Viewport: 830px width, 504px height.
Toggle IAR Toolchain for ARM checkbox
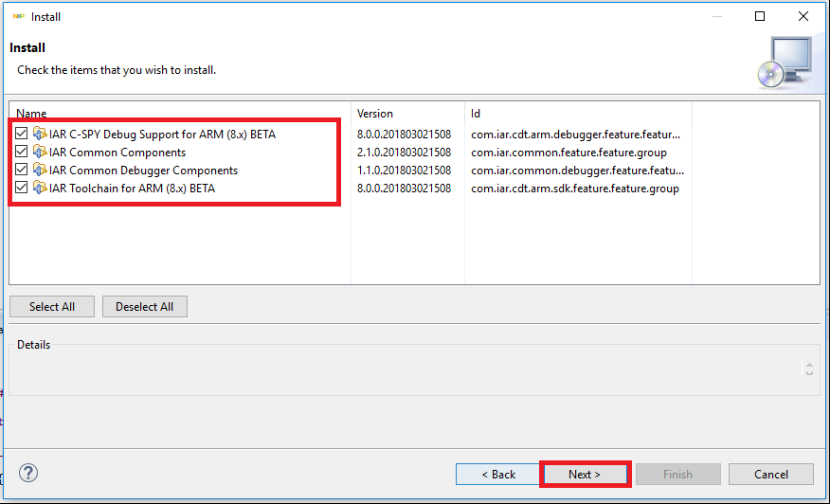pos(21,188)
